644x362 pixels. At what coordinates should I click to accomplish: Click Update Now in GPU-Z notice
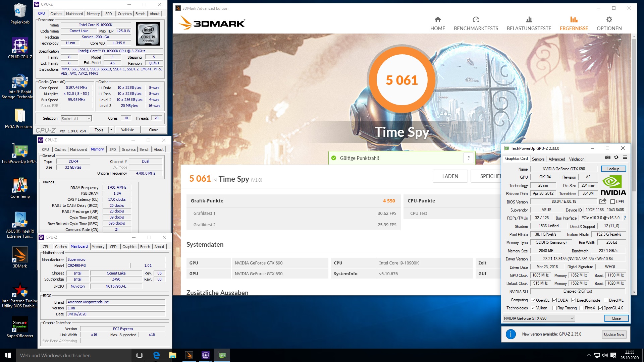[x=614, y=335]
